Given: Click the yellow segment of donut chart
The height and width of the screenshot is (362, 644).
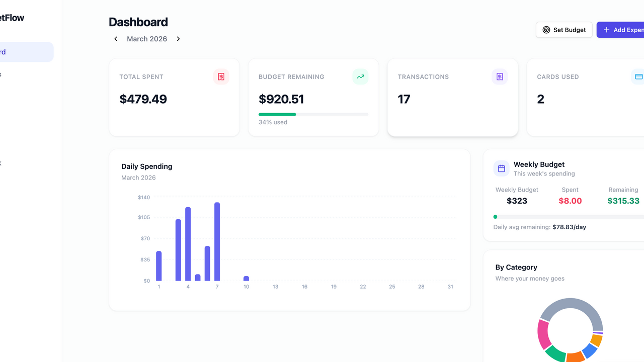Looking at the screenshot, I should pyautogui.click(x=597, y=340).
